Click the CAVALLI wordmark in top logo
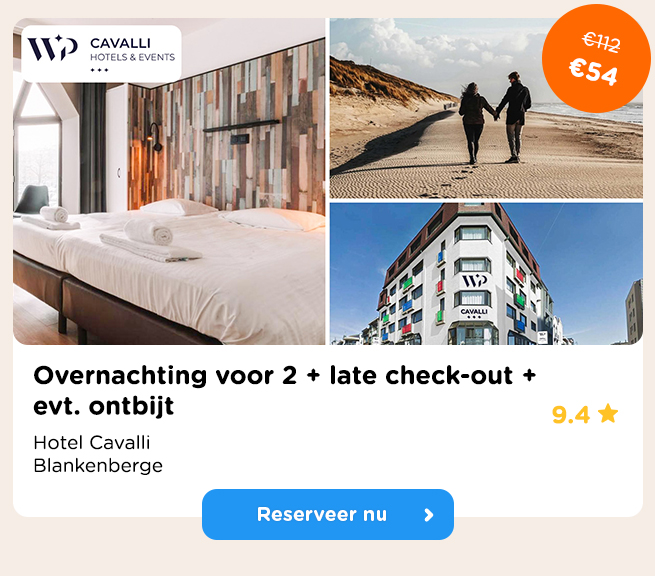Image resolution: width=655 pixels, height=576 pixels. (x=120, y=43)
